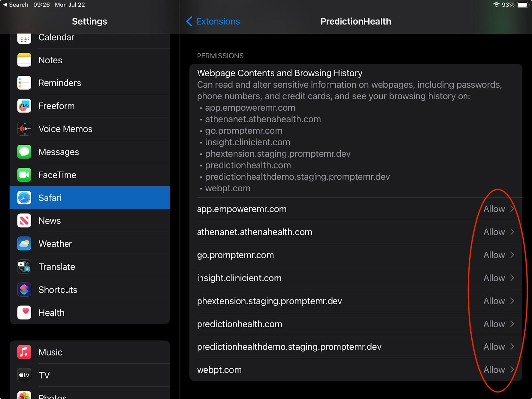Click the PERMISSIONS section header
The height and width of the screenshot is (399, 532).
pyautogui.click(x=220, y=56)
